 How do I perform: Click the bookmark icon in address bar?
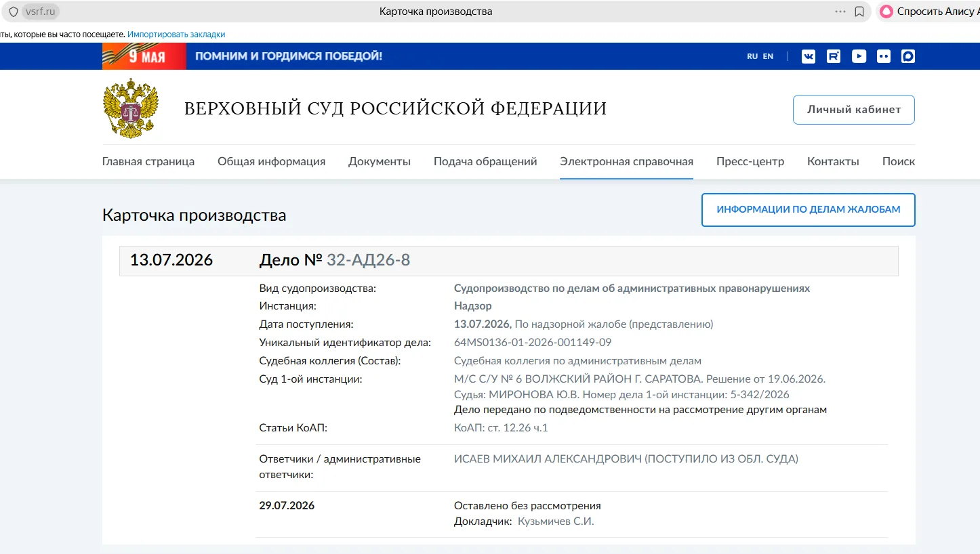[x=859, y=12]
